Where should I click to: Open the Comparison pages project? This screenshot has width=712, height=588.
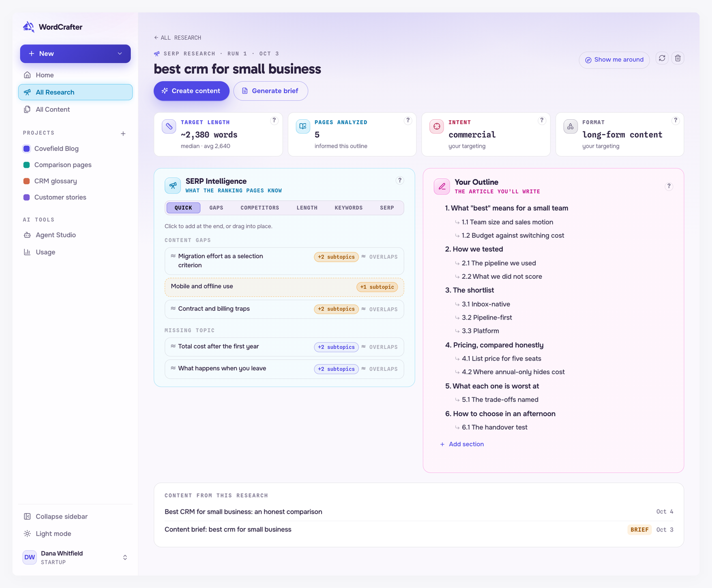75,165
